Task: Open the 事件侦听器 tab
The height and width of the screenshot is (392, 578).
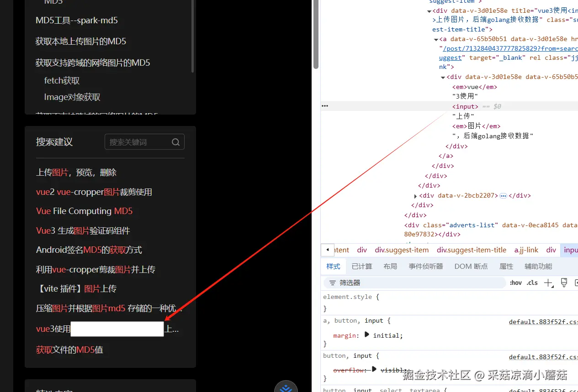Action: coord(425,266)
